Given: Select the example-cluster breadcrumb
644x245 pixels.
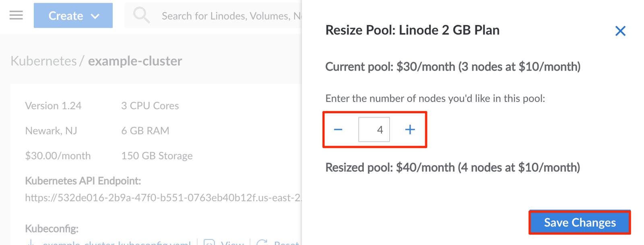Looking at the screenshot, I should 135,61.
